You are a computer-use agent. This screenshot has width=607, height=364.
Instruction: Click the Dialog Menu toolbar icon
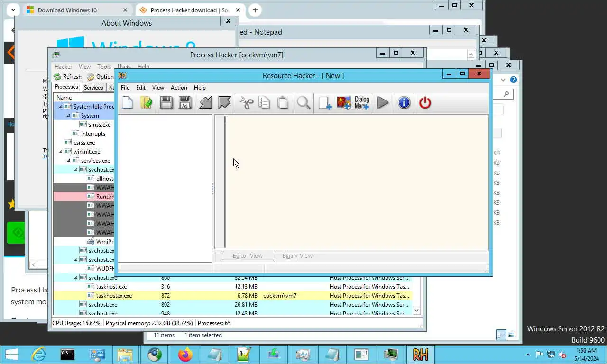point(362,103)
